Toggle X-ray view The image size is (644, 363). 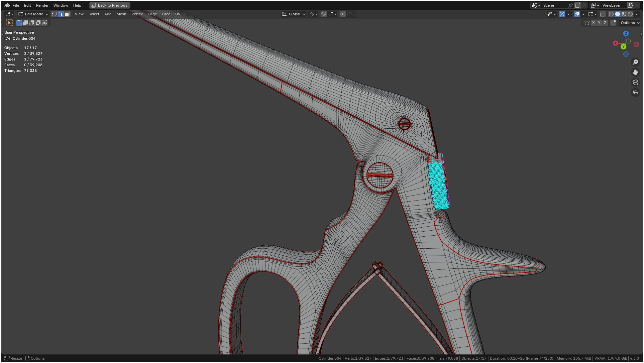603,14
